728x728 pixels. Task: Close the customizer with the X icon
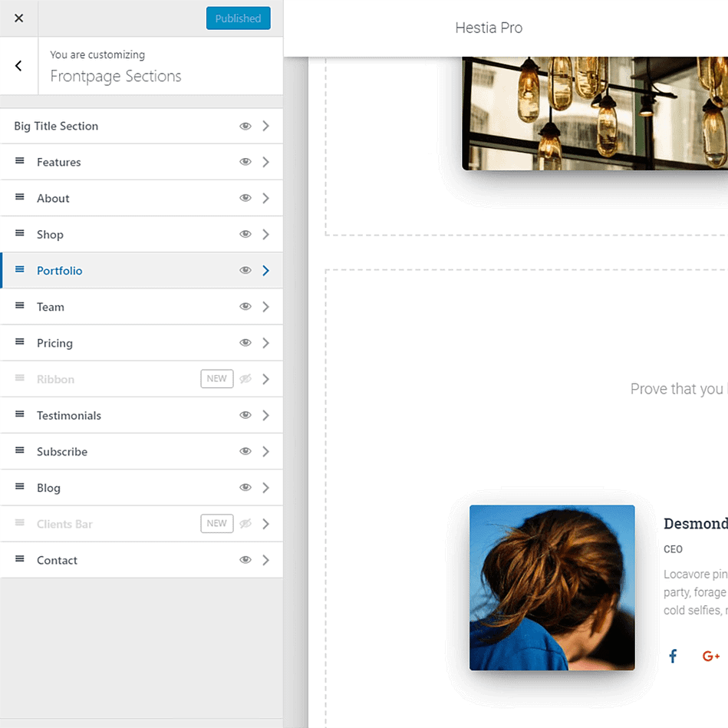tap(18, 18)
